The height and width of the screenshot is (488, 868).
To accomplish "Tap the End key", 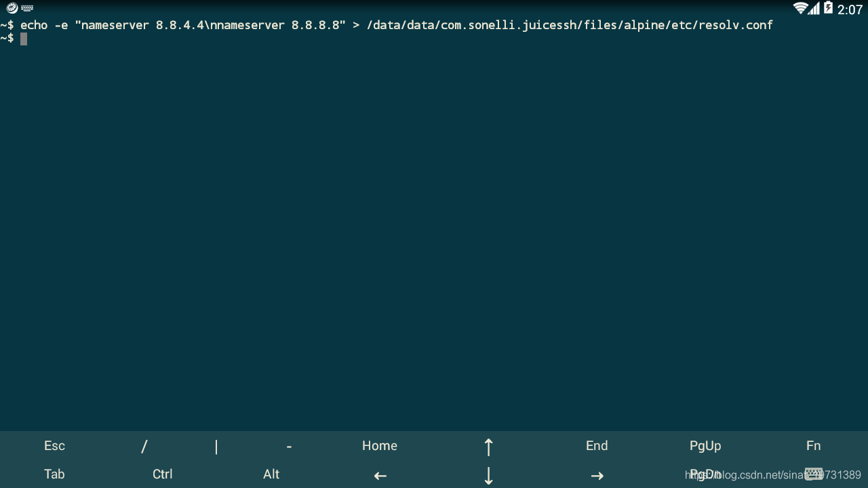I will click(x=597, y=446).
